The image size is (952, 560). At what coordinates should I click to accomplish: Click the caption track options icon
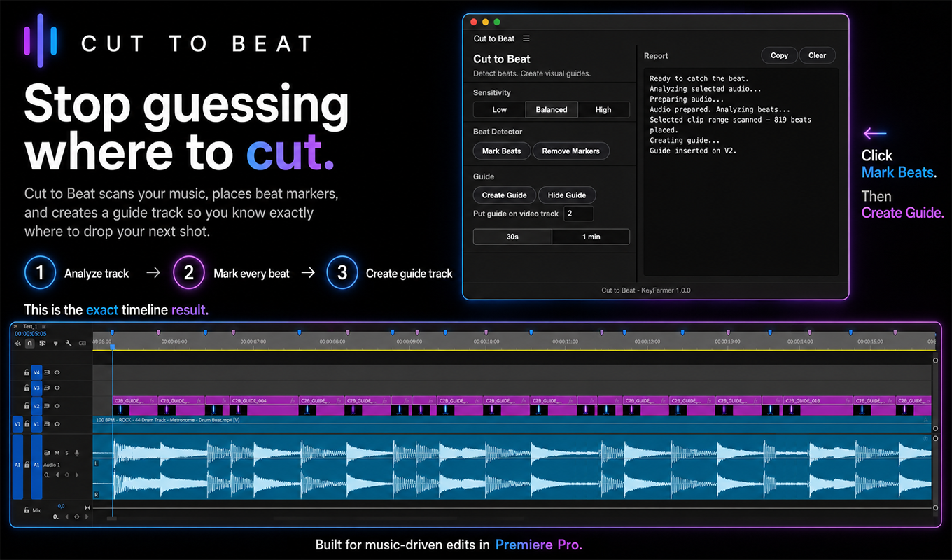[83, 343]
